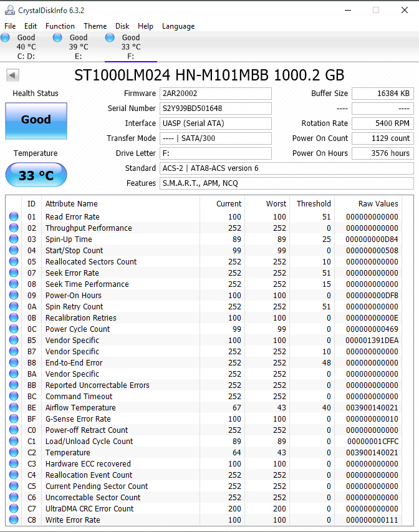Click the 33 °C temperature button
The height and width of the screenshot is (532, 419).
[x=36, y=175]
